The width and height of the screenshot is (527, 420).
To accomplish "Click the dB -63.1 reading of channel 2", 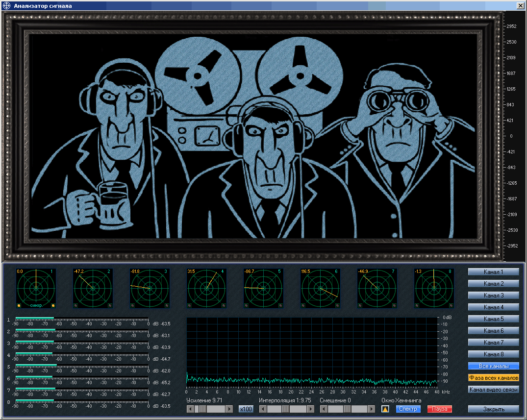I will (162, 336).
